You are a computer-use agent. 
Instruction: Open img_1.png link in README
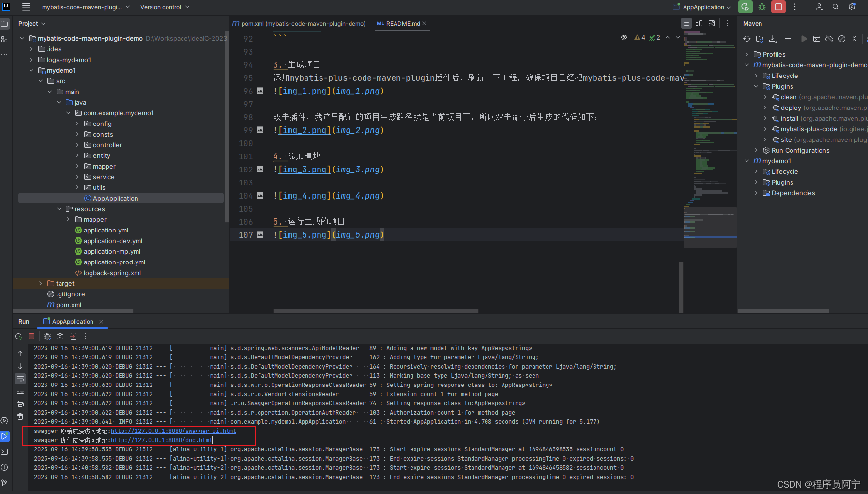tap(305, 91)
